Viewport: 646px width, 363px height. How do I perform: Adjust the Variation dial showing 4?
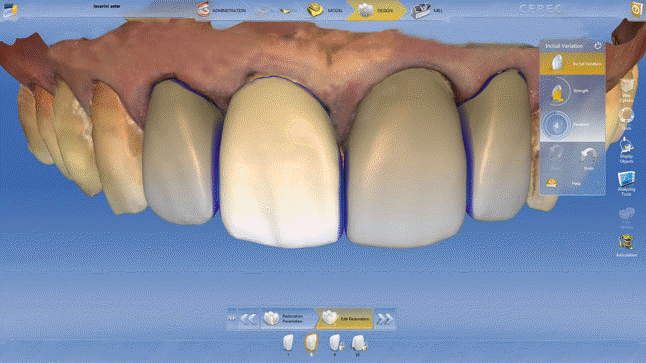[557, 125]
